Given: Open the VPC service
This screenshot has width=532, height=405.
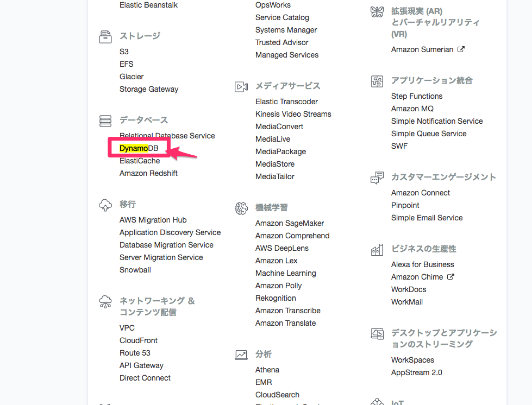Looking at the screenshot, I should 127,327.
